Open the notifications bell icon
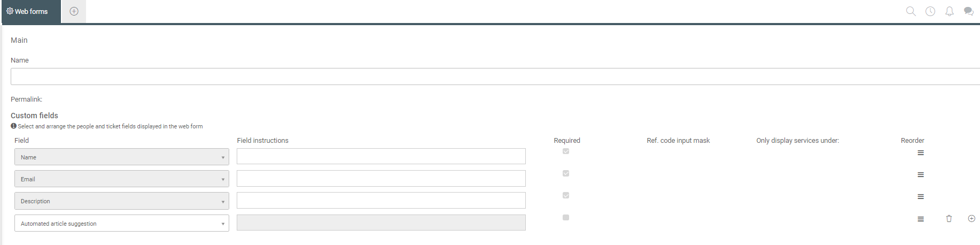 tap(950, 11)
